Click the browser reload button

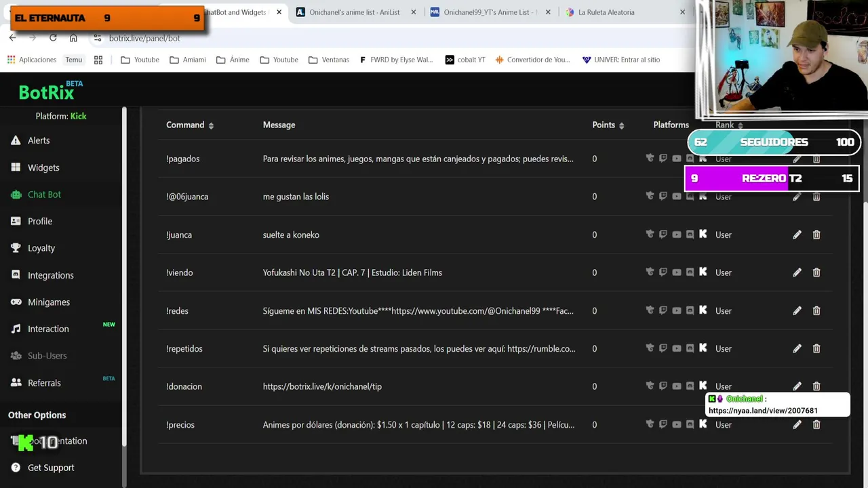[53, 38]
